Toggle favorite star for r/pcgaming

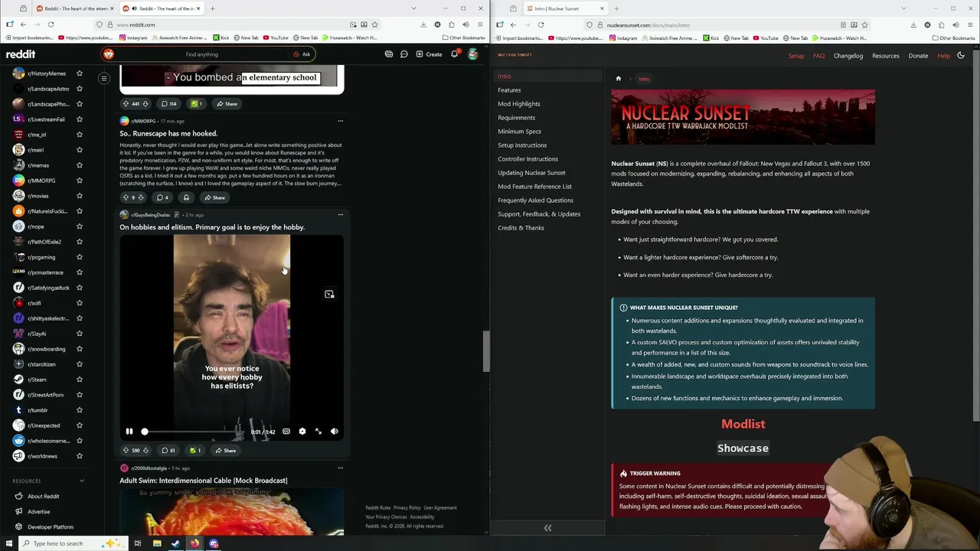click(80, 257)
